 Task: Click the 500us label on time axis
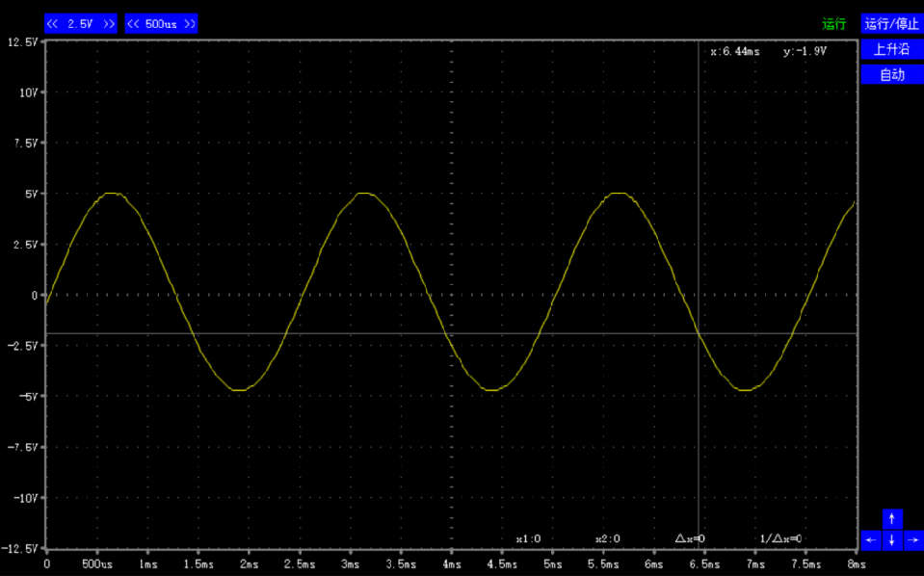(97, 564)
